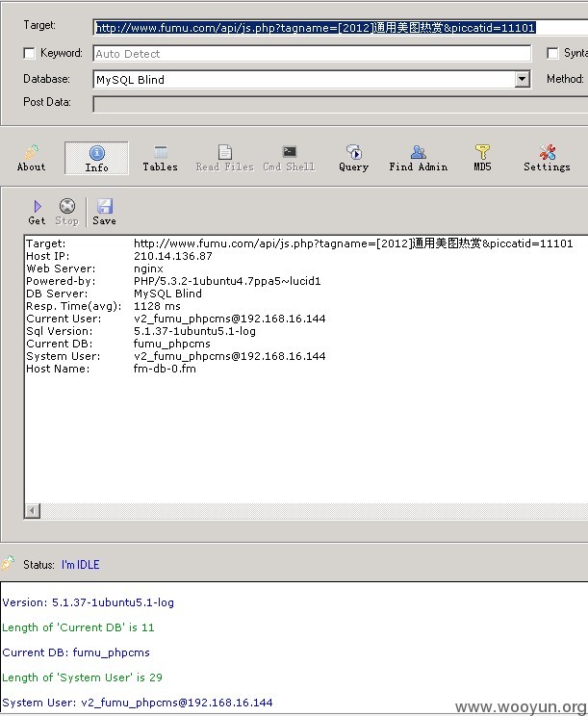Viewport: 588px width, 716px height.
Task: Click the Target URL input field
Action: (x=340, y=28)
